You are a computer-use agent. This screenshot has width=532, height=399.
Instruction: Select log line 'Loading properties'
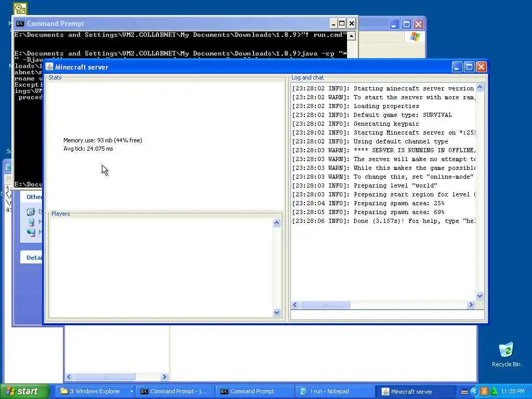click(355, 106)
